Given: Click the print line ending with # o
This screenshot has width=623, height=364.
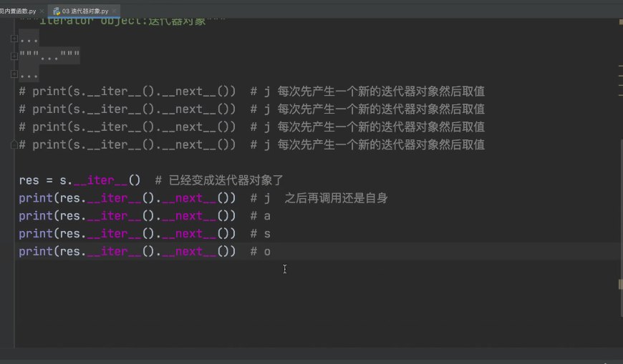Looking at the screenshot, I should (145, 252).
